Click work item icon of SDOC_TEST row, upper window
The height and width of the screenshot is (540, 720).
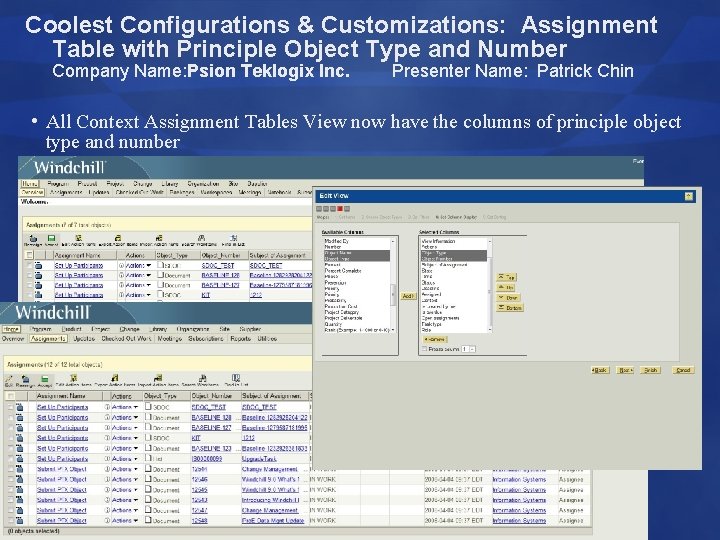pos(38,265)
